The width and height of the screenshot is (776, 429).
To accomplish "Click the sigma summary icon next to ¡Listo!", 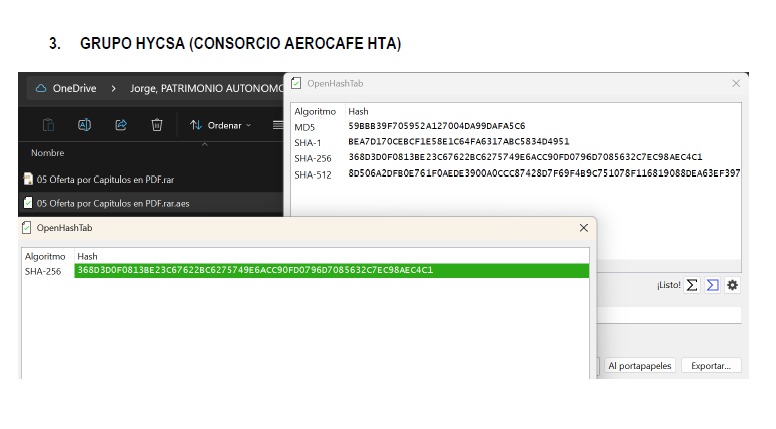I will (x=692, y=285).
